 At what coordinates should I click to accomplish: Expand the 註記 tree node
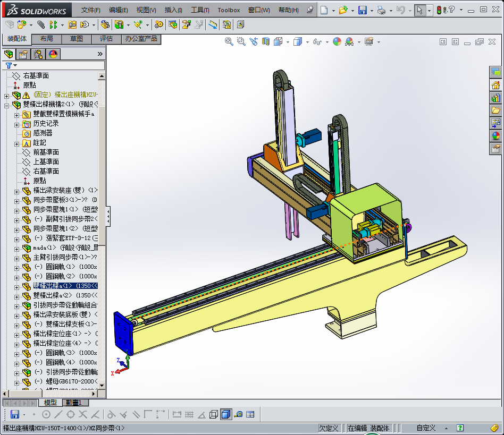point(16,144)
